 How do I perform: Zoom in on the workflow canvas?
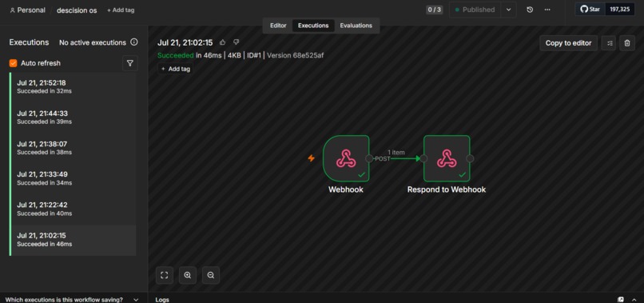pyautogui.click(x=188, y=276)
